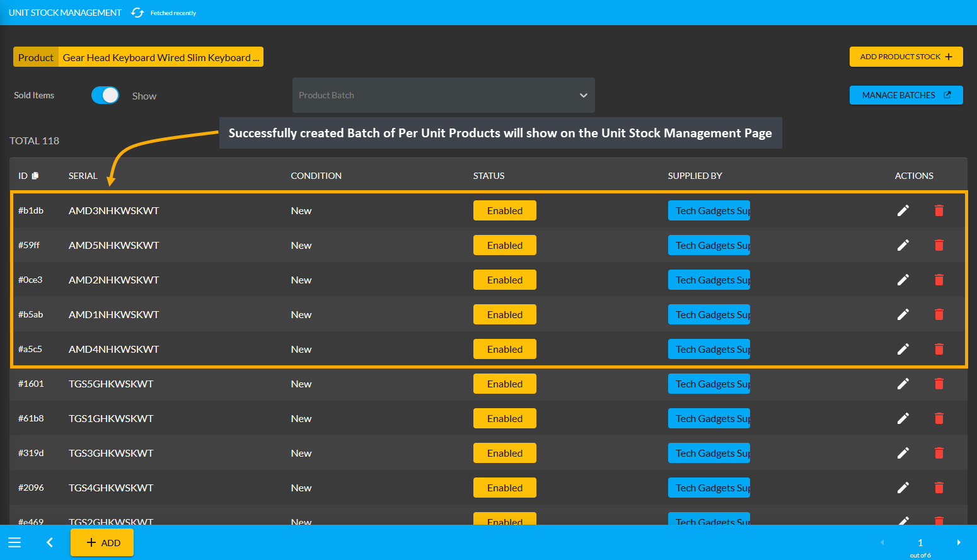Open Tech Gadgets supplier for TGS1GHKWSKWT
The image size is (977, 560).
(709, 418)
